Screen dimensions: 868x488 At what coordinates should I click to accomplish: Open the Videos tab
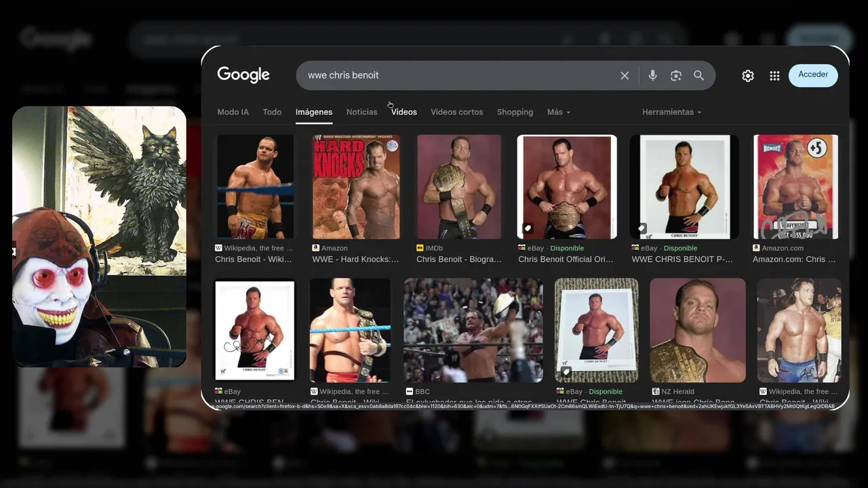[x=404, y=112]
